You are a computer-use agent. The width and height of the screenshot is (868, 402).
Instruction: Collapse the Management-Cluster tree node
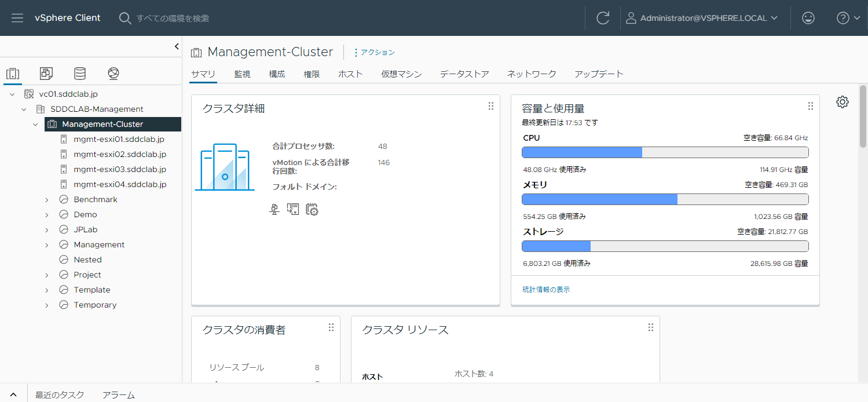click(x=35, y=124)
